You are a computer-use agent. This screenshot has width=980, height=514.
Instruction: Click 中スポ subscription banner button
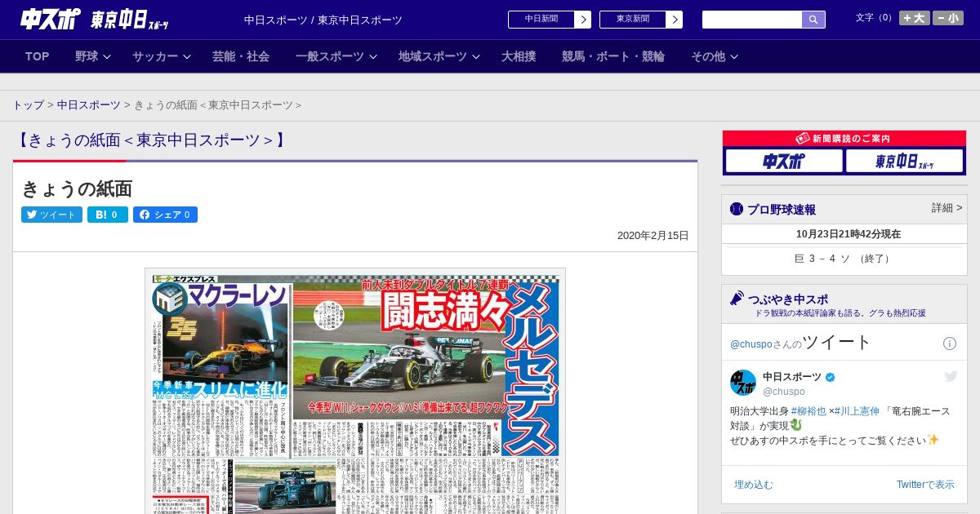coord(784,162)
